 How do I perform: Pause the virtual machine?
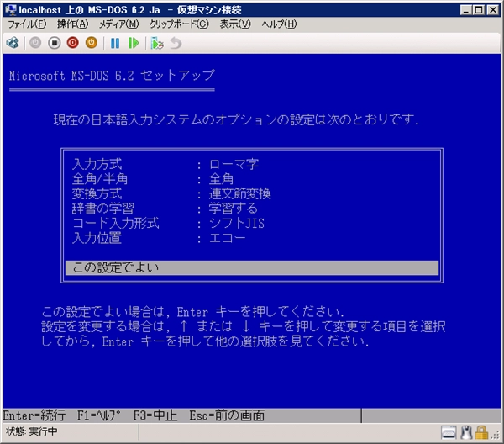115,43
